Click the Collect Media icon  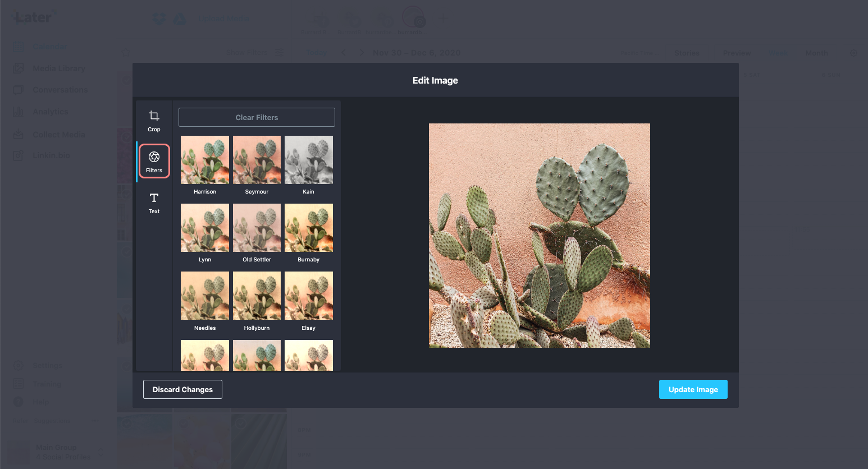coord(18,135)
